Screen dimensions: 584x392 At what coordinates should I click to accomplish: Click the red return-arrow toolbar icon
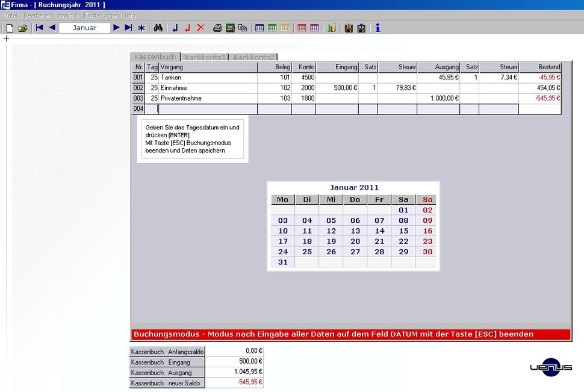[188, 28]
